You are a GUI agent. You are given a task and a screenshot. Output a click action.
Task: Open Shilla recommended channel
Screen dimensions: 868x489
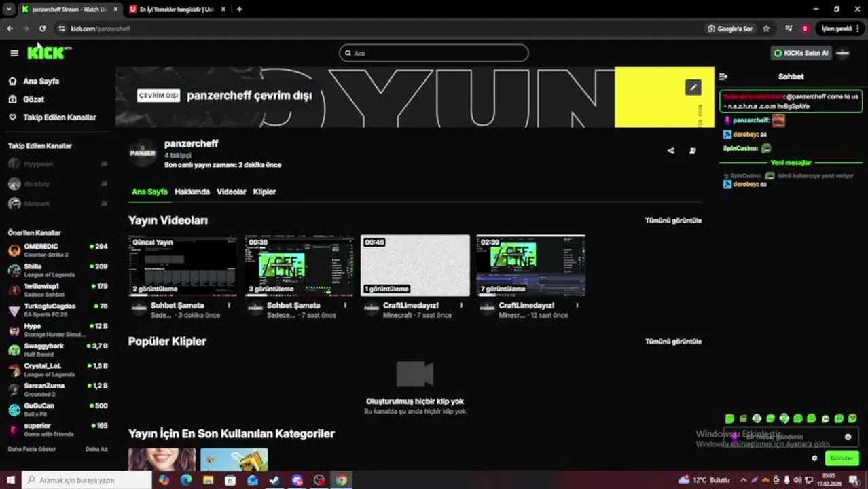pos(58,270)
